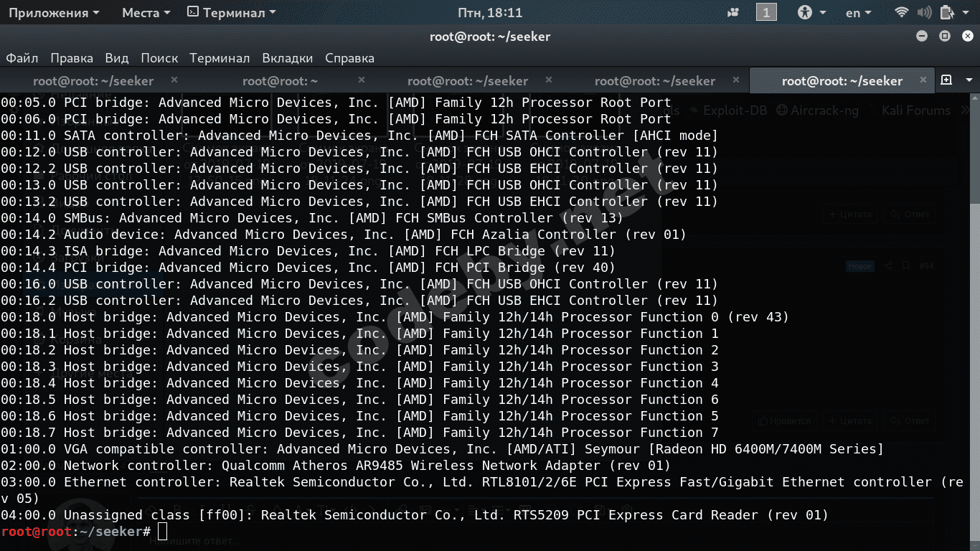Open the Вкладки menu

tap(288, 58)
